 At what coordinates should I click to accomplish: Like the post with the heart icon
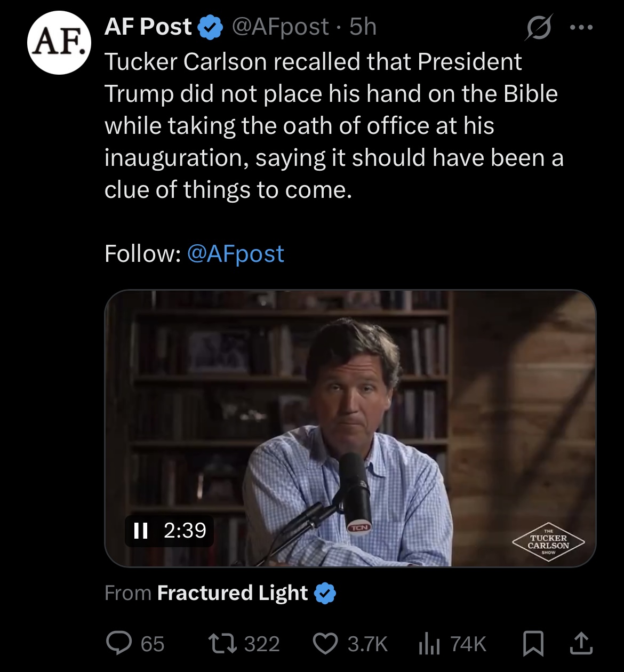pos(324,643)
